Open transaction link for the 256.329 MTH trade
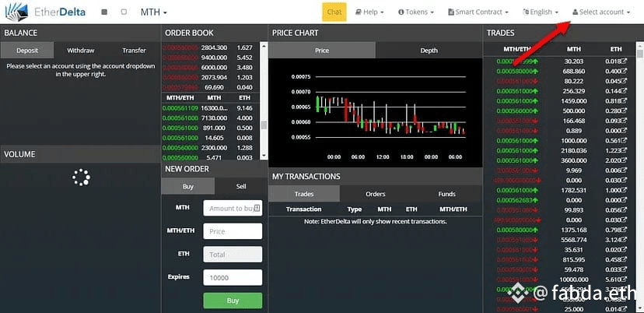Image resolution: width=644 pixels, height=313 pixels. [x=625, y=91]
